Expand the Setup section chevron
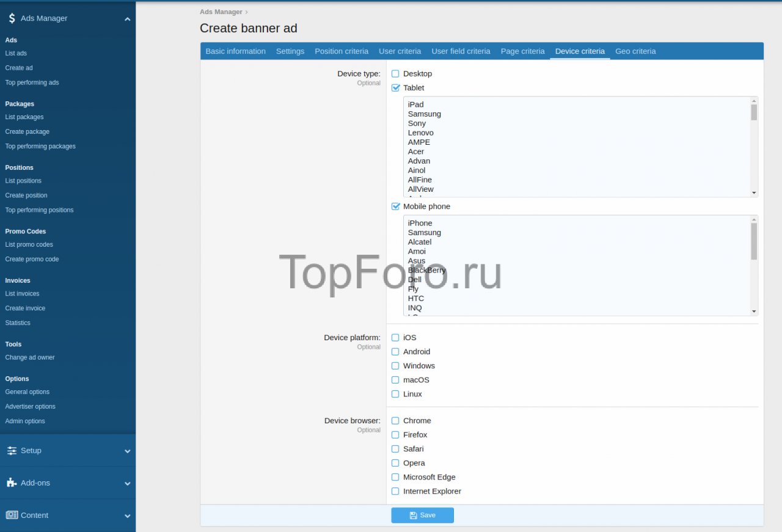Image resolution: width=782 pixels, height=532 pixels. 128,451
